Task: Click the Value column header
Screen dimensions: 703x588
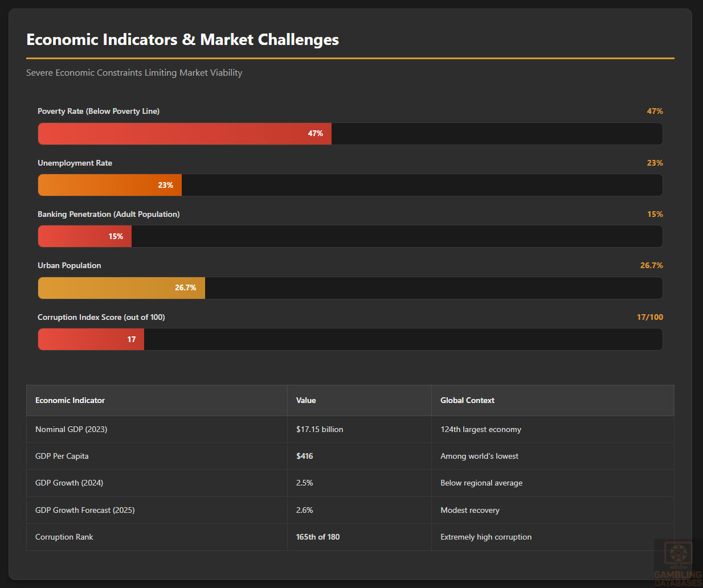Action: 306,401
